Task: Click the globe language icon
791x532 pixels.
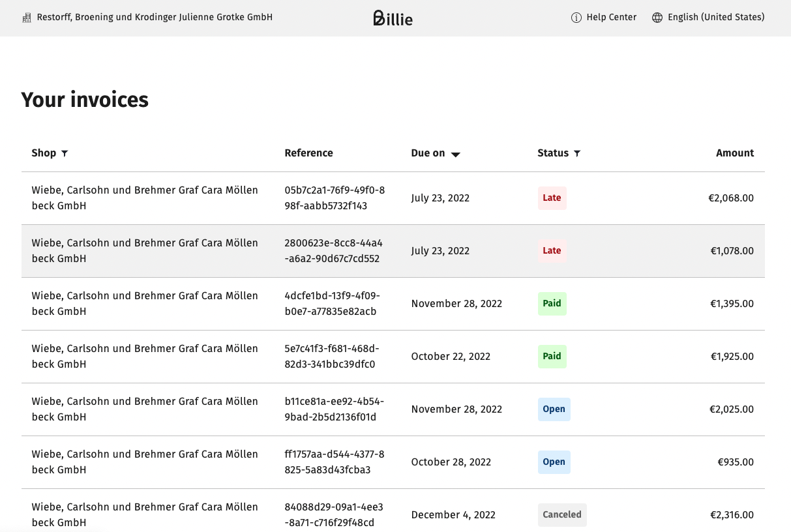Action: (x=657, y=18)
